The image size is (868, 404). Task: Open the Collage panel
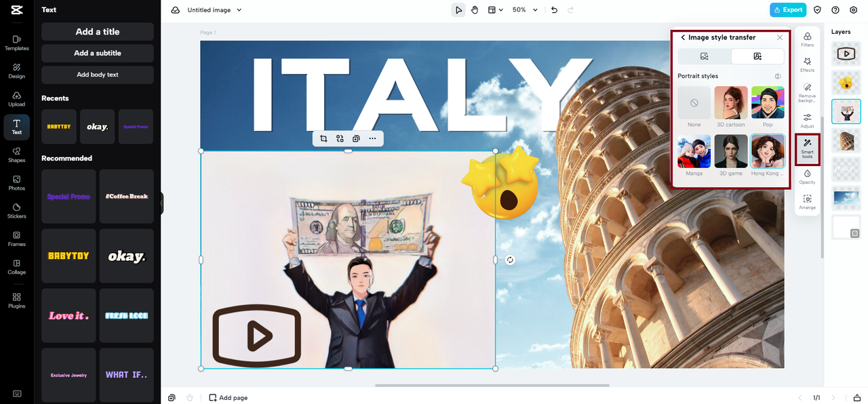pos(17,267)
